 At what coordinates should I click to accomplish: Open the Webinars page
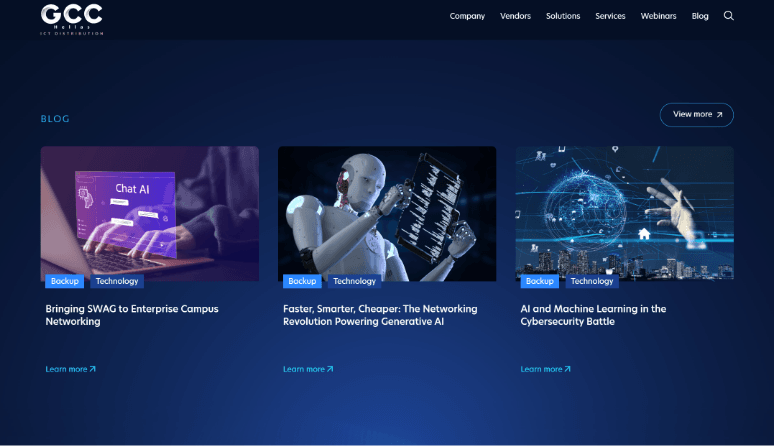pyautogui.click(x=658, y=16)
